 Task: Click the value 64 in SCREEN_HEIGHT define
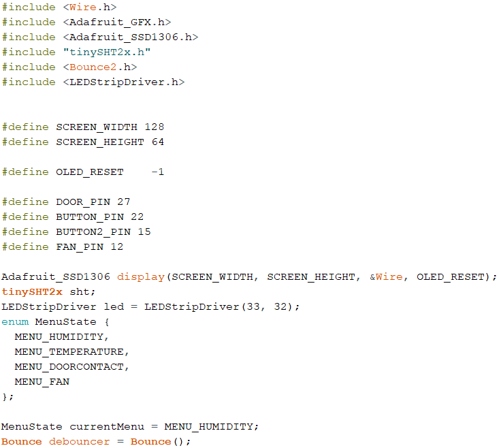coord(157,142)
